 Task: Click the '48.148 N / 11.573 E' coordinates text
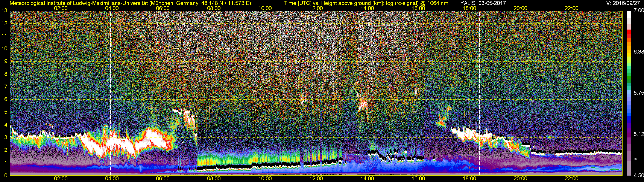pyautogui.click(x=225, y=3)
